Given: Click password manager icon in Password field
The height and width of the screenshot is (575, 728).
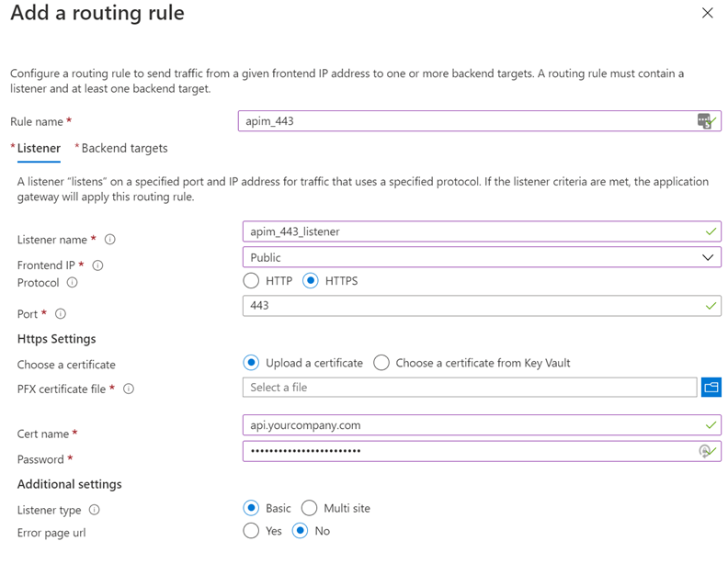Looking at the screenshot, I should click(x=704, y=451).
